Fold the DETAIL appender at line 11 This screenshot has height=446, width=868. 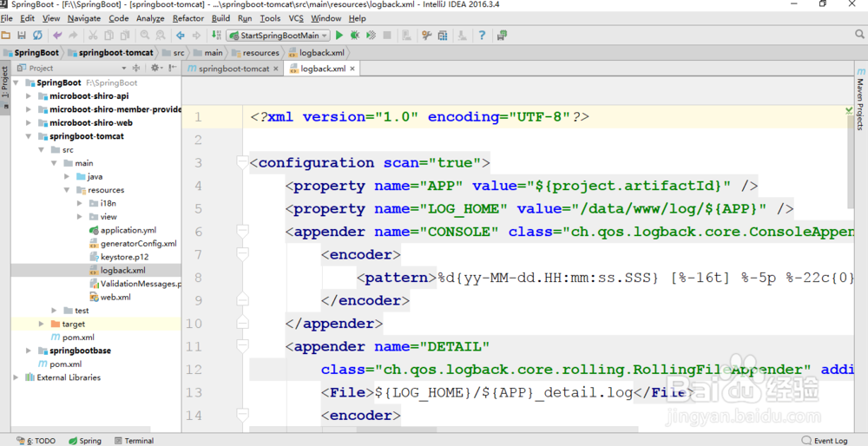coord(242,346)
